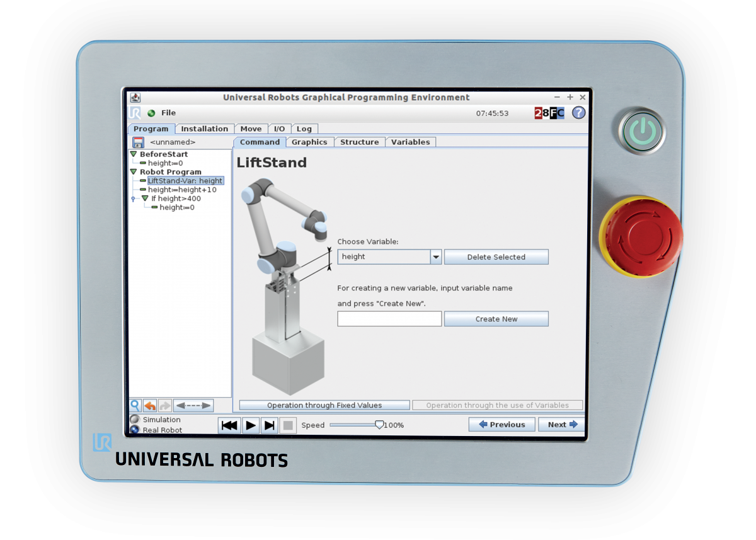Switch to the Graphics tab
This screenshot has height=540, width=756.
[x=309, y=142]
